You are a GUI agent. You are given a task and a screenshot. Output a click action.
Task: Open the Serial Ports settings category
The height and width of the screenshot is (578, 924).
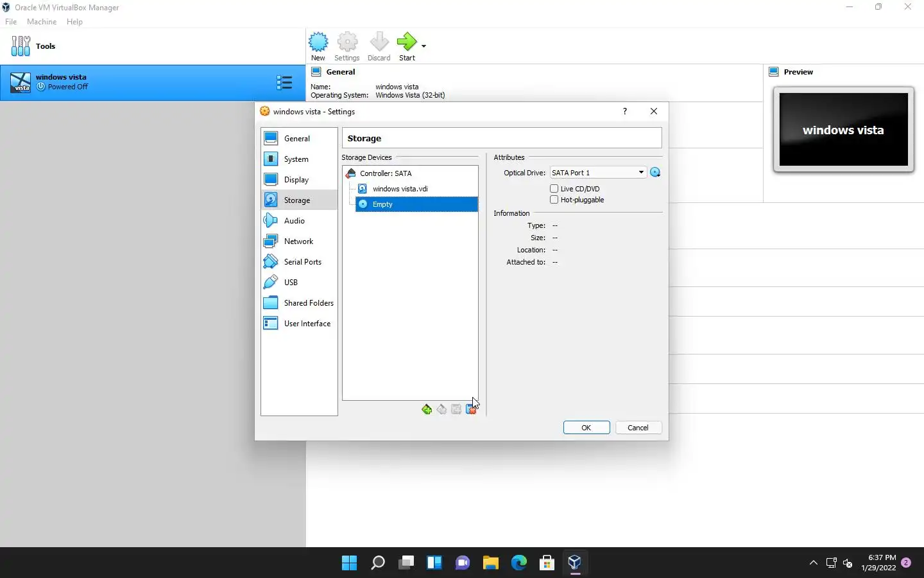click(299, 262)
